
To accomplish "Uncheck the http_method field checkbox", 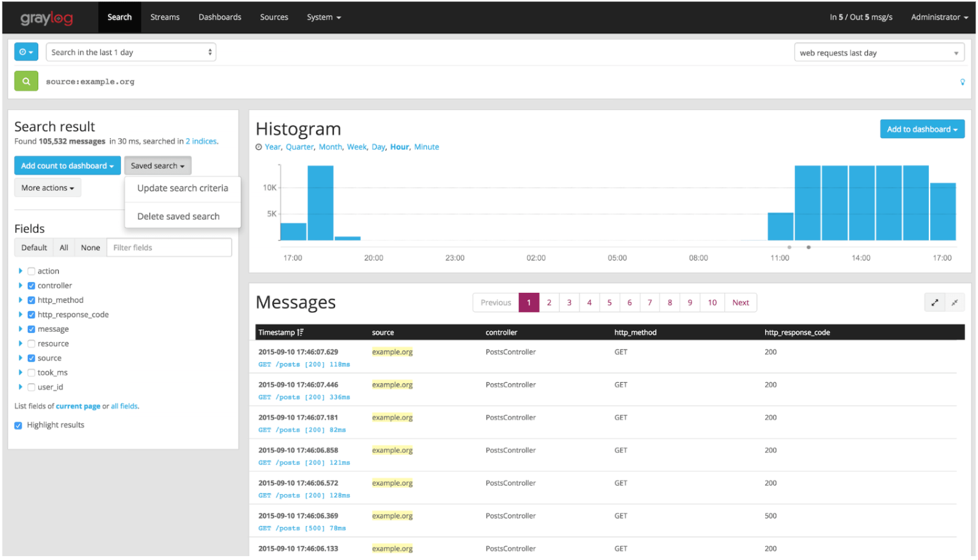I will coord(31,300).
